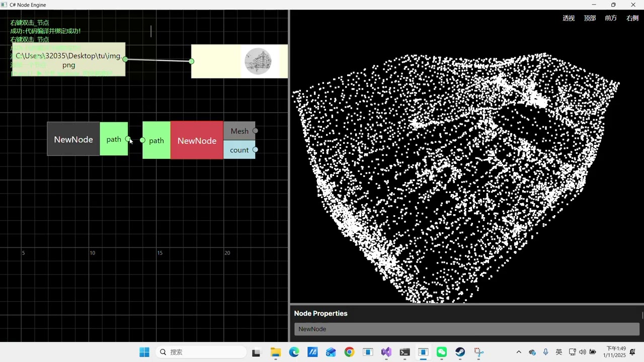This screenshot has width=644, height=362.
Task: Click the Mesh output label
Action: pyautogui.click(x=239, y=131)
